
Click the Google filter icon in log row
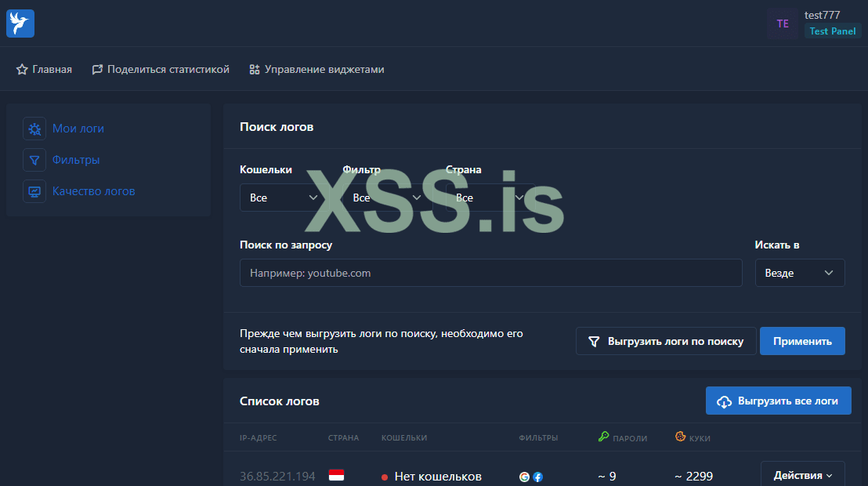pyautogui.click(x=524, y=477)
